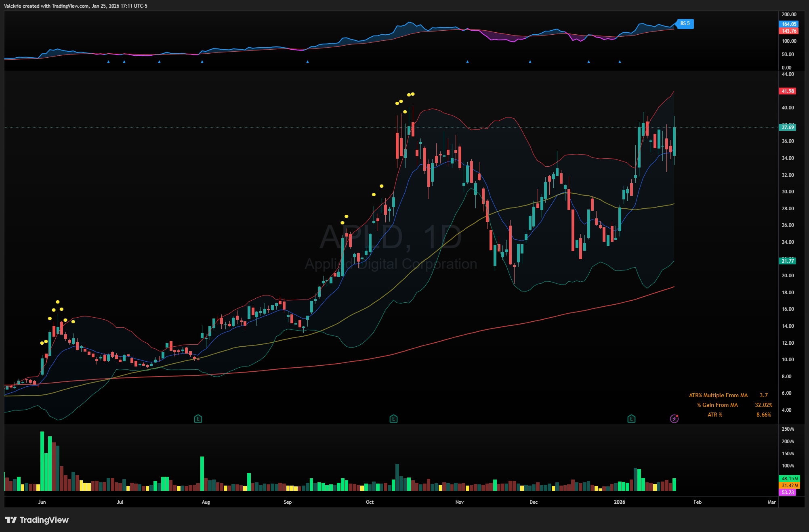
Task: Click the blue RS 5 label tag
Action: pyautogui.click(x=685, y=23)
